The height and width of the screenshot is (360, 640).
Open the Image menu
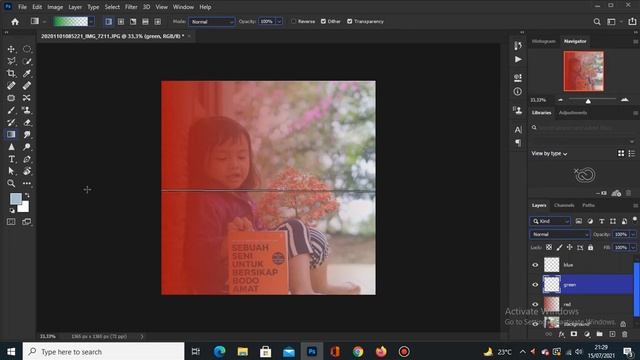pyautogui.click(x=55, y=7)
